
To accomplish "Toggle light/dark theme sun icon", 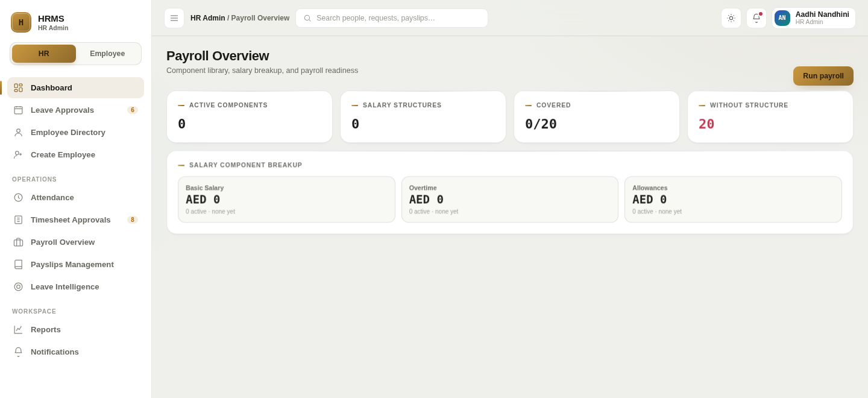I will tap(731, 18).
